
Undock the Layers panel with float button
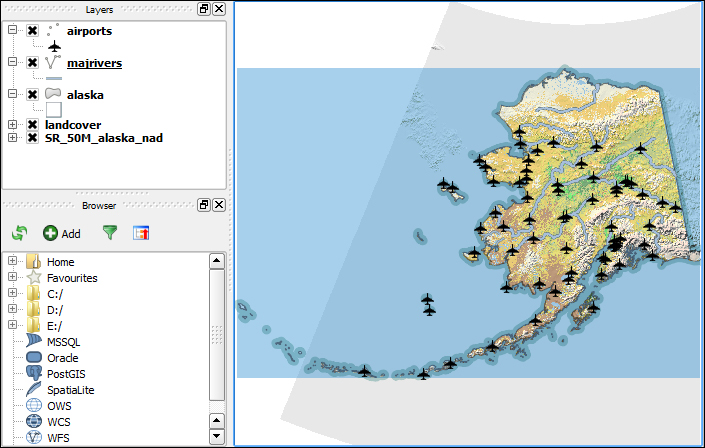tap(204, 9)
